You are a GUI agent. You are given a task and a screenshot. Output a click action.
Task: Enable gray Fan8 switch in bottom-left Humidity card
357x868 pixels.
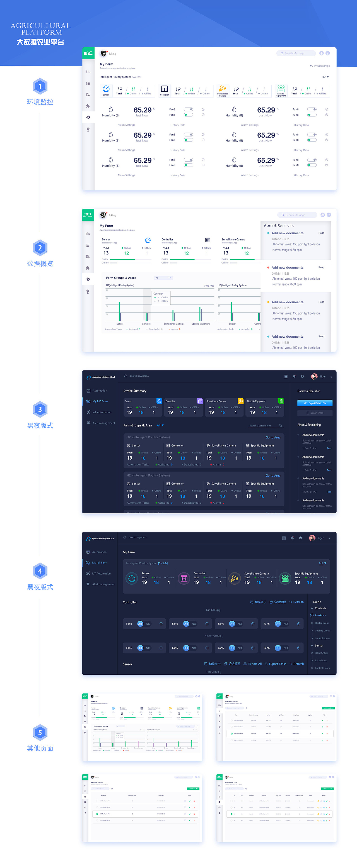click(188, 160)
